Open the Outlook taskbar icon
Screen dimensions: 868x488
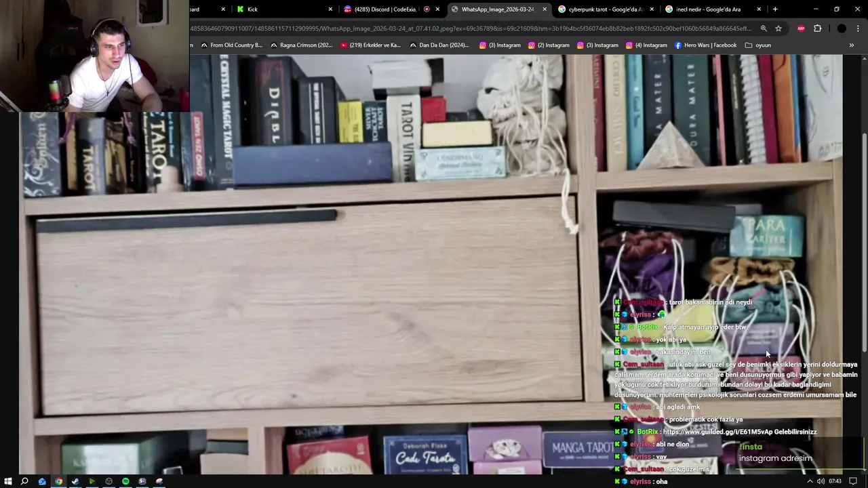(x=42, y=481)
